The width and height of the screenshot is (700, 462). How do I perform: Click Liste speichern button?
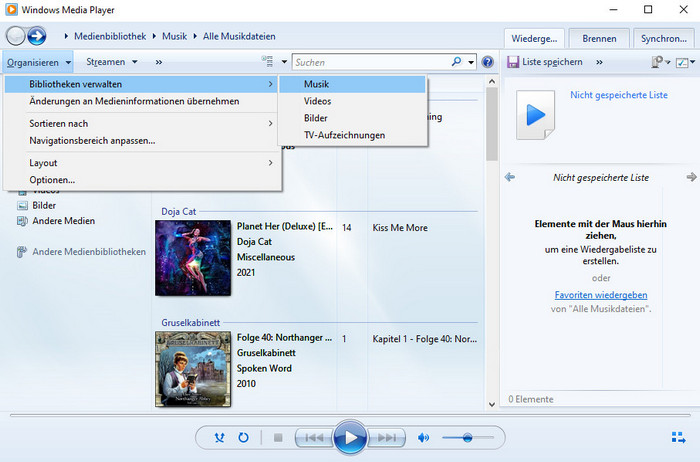545,62
